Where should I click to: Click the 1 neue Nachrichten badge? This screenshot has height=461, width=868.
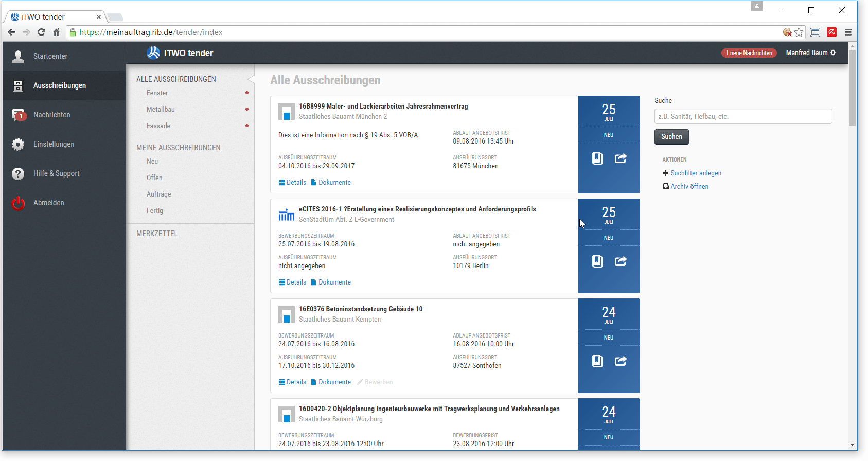point(749,53)
